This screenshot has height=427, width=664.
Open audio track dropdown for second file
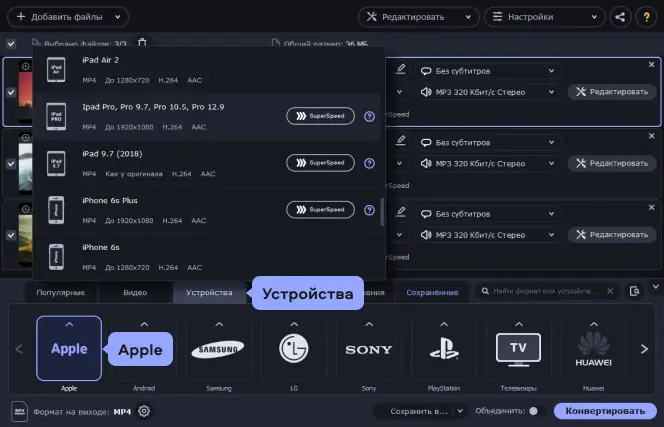488,164
